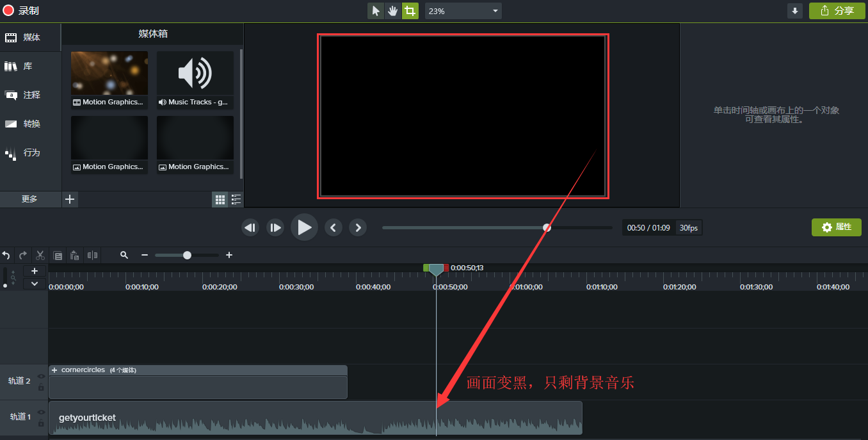Screen dimensions: 868x440
Task: Click the track options chevron below add-track
Action: pyautogui.click(x=35, y=284)
